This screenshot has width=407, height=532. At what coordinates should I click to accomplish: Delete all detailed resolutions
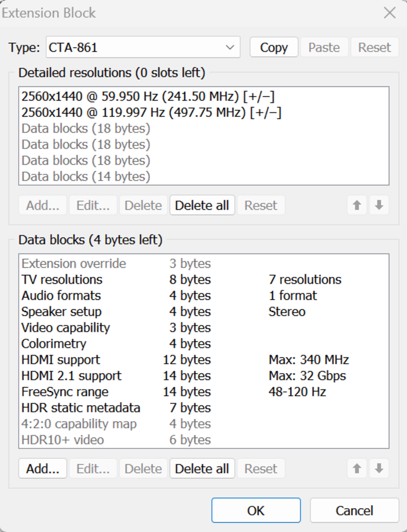[x=202, y=205]
